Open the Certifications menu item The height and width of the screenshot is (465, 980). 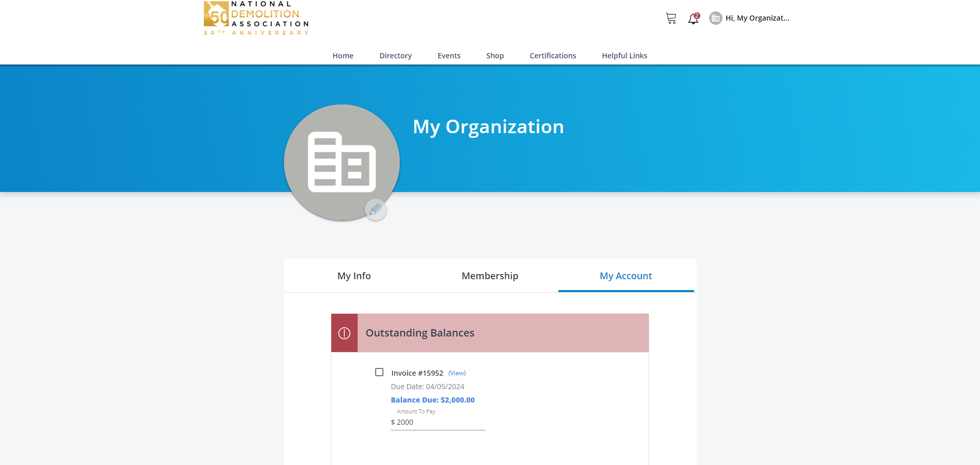pyautogui.click(x=553, y=56)
